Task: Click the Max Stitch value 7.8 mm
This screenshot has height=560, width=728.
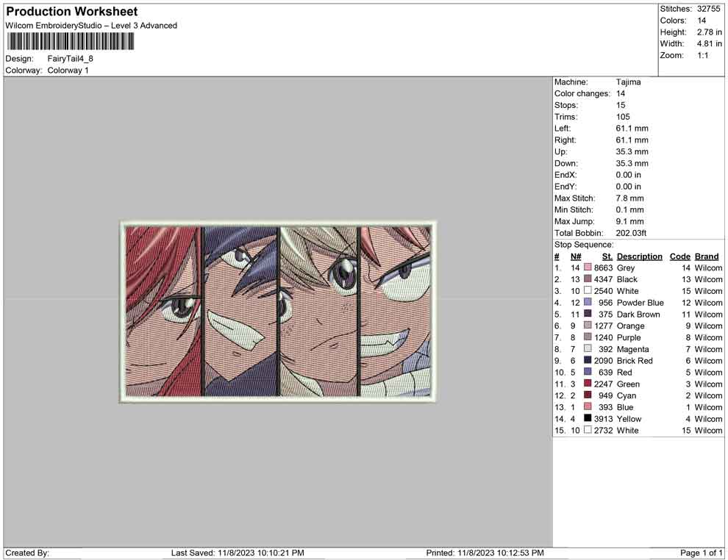Action: pyautogui.click(x=630, y=198)
